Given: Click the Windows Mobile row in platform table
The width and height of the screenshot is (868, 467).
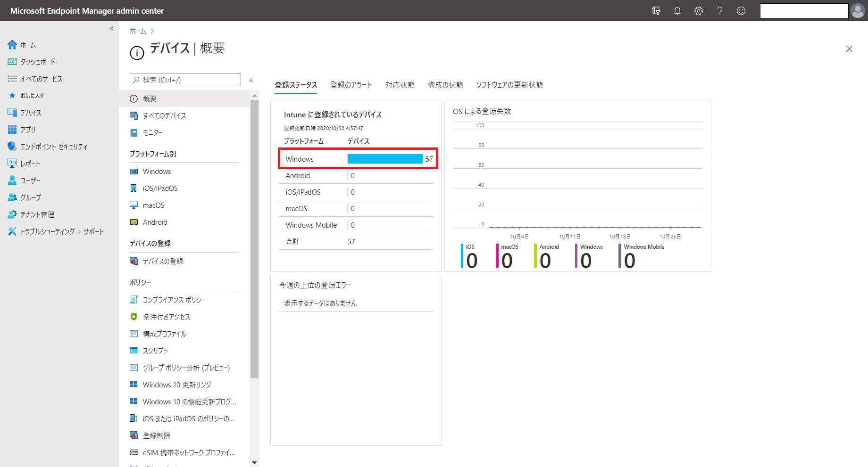Looking at the screenshot, I should (356, 225).
